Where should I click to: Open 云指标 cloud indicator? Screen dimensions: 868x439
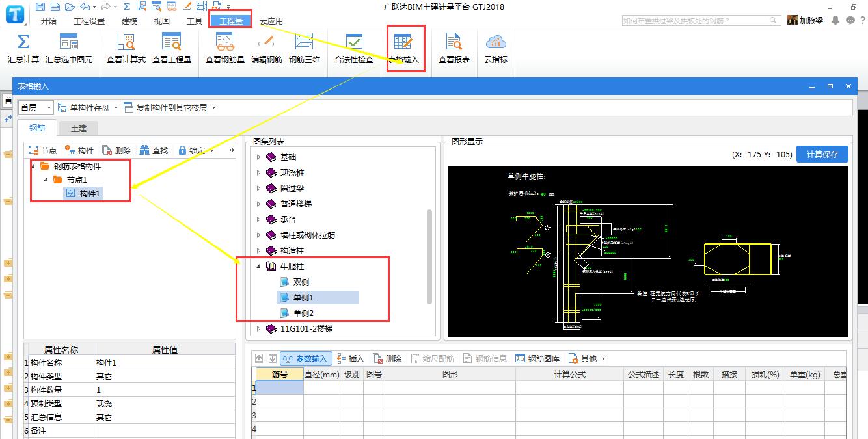496,49
